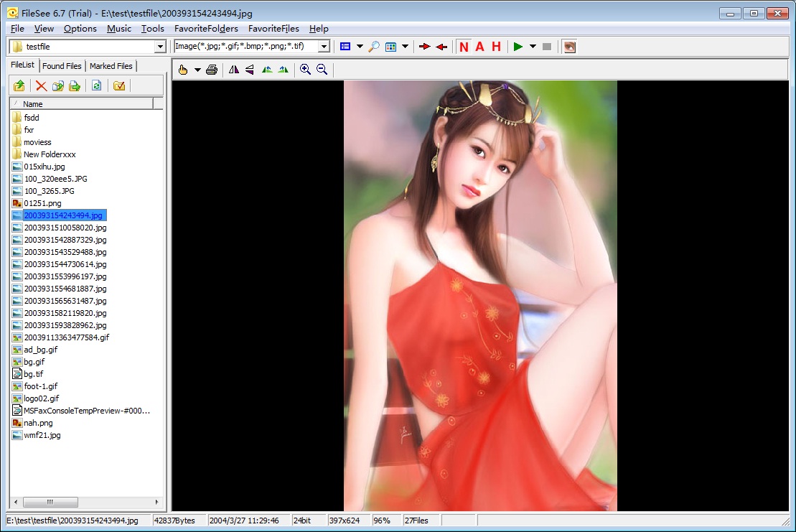
Task: Select the FileList tab
Action: pos(23,65)
